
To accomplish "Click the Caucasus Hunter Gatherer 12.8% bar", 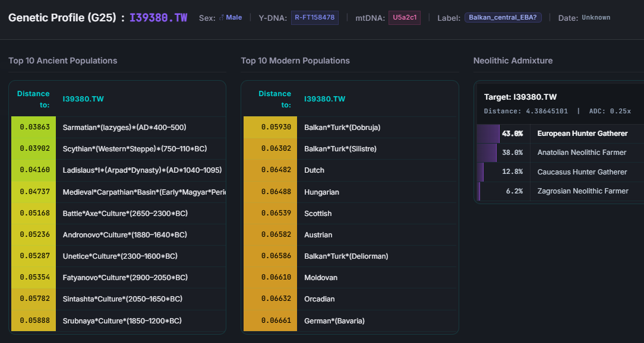I will 481,172.
